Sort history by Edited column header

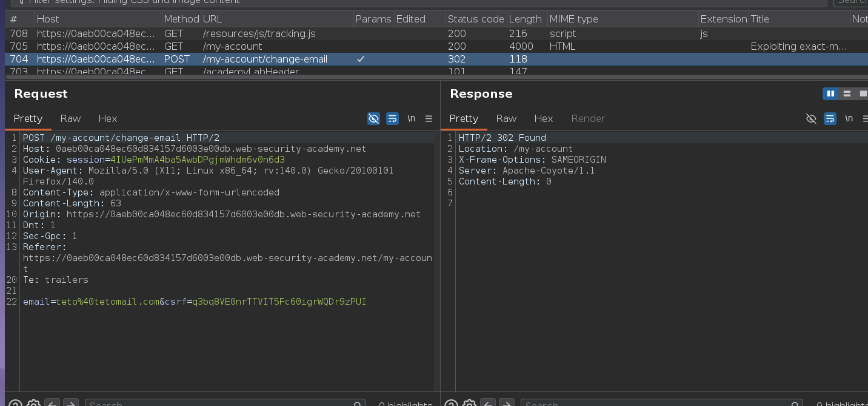click(x=419, y=19)
